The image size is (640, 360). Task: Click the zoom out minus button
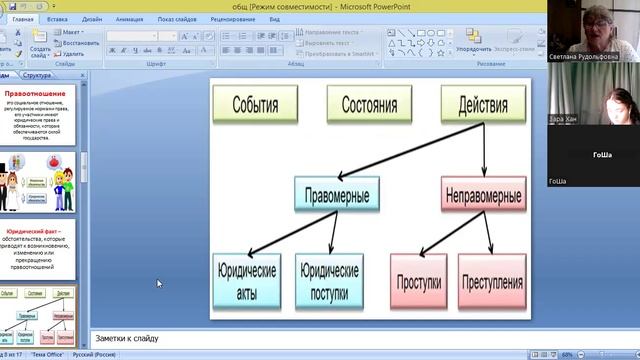pyautogui.click(x=581, y=355)
